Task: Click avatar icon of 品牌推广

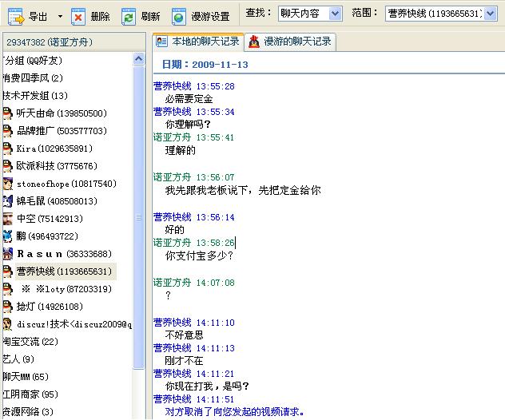Action: click(x=7, y=131)
